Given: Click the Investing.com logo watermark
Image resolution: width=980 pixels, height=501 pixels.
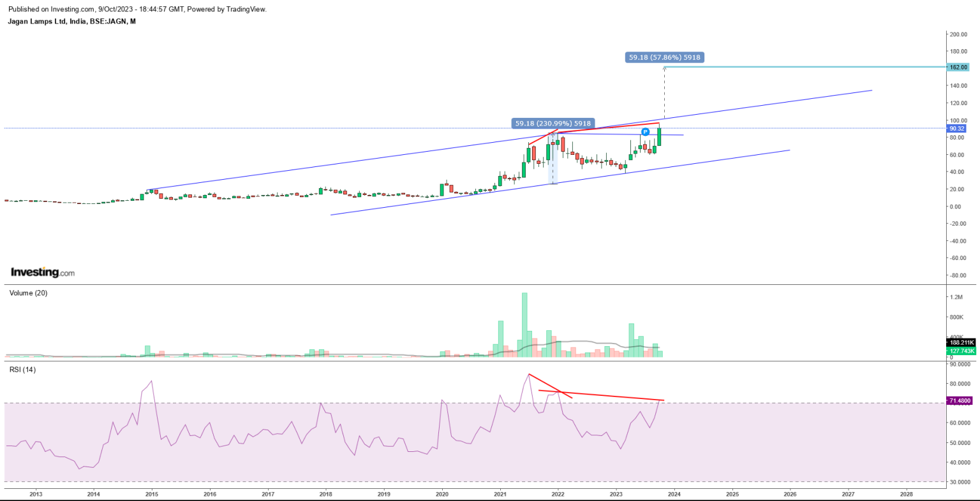Looking at the screenshot, I should [43, 272].
